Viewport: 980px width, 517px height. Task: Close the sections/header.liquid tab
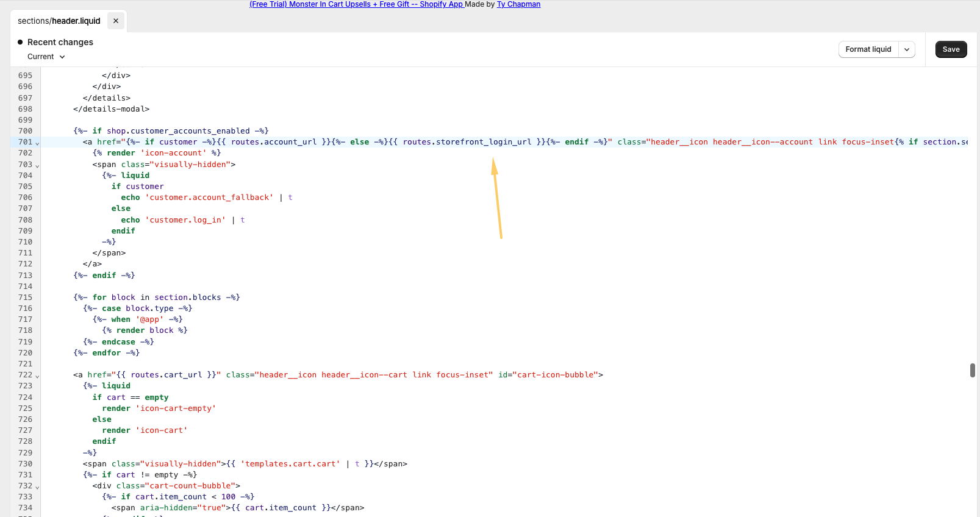click(x=116, y=21)
